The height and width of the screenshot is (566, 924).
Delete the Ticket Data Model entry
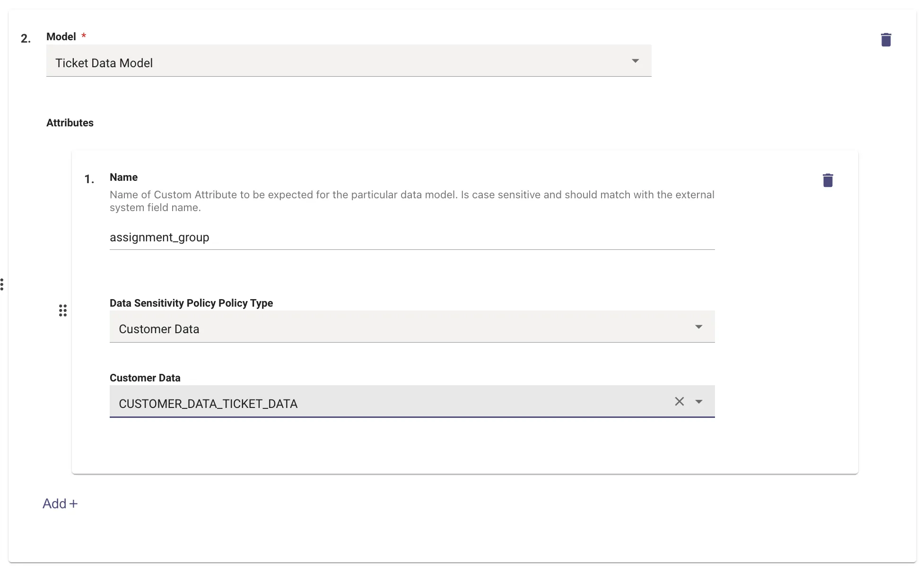click(886, 40)
